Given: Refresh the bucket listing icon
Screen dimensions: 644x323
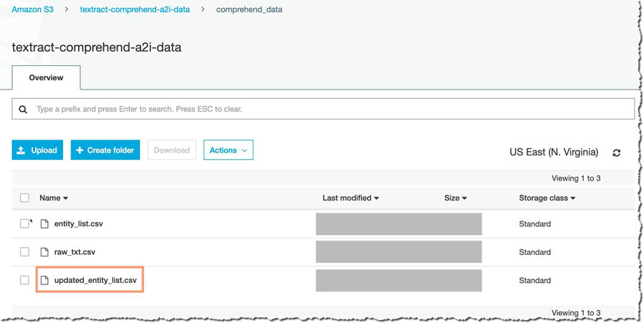Looking at the screenshot, I should (616, 153).
